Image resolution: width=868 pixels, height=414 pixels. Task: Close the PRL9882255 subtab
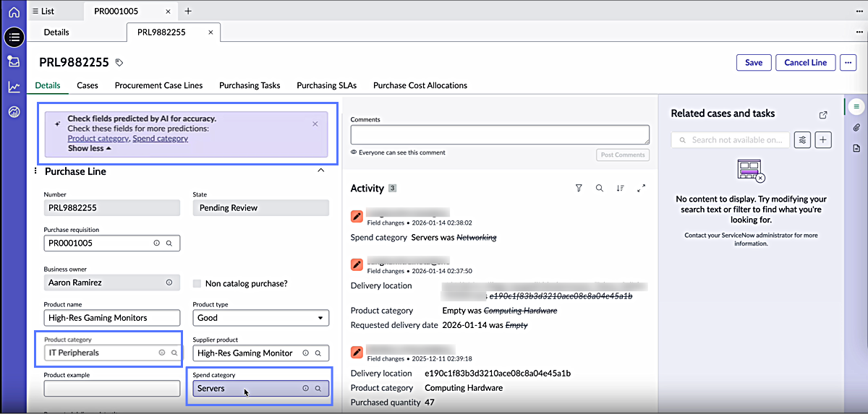pos(210,32)
